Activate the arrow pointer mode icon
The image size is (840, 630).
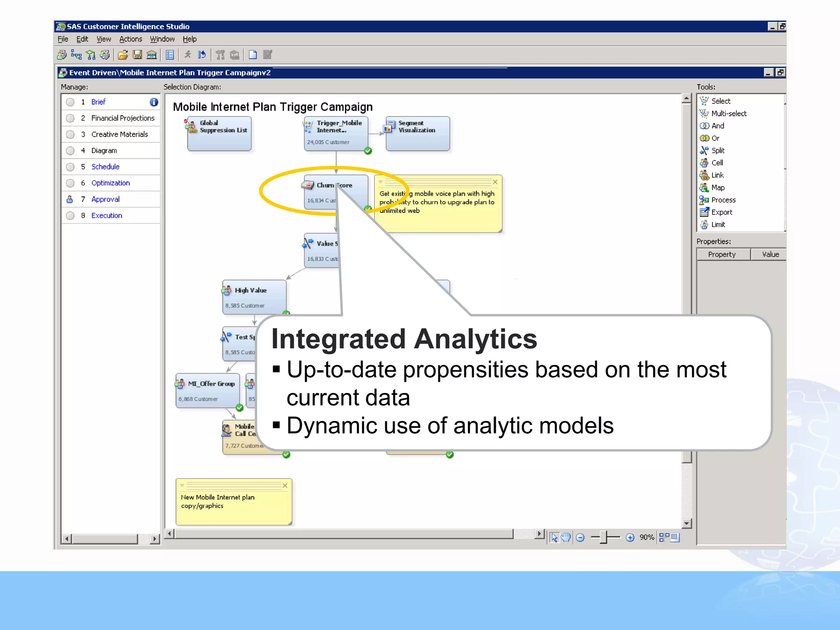pos(555,537)
